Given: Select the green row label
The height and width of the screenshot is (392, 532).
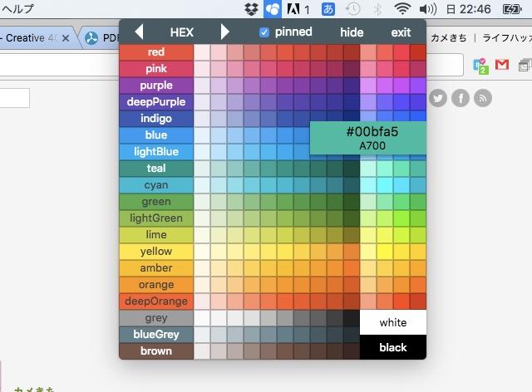Looking at the screenshot, I should pyautogui.click(x=156, y=202).
